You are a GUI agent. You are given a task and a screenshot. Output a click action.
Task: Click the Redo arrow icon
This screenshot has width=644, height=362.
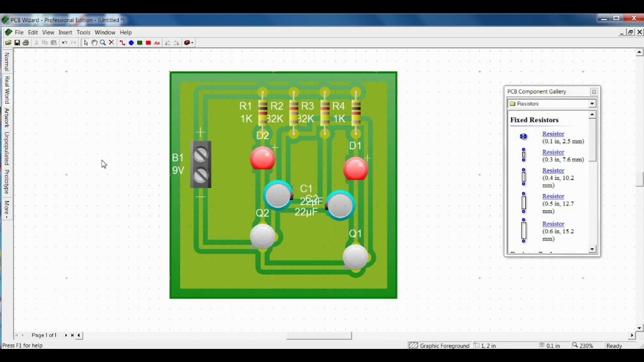coord(73,43)
